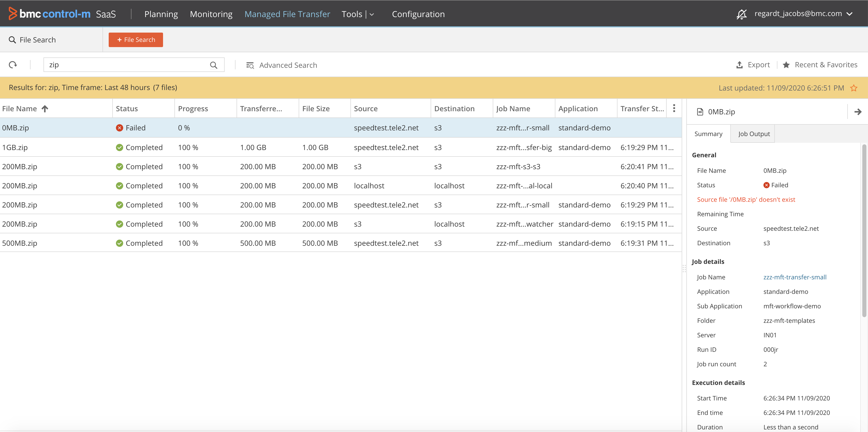Collapse the 0MB.zip details panel
This screenshot has width=868, height=432.
click(858, 111)
